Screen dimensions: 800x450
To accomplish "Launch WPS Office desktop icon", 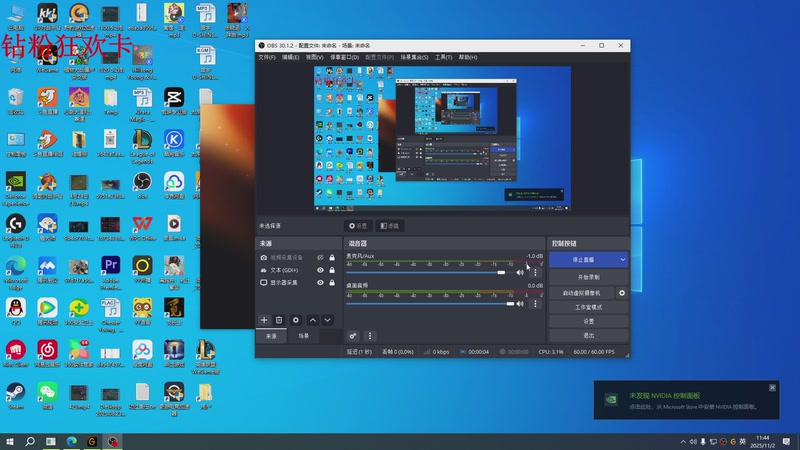I will coord(142,228).
